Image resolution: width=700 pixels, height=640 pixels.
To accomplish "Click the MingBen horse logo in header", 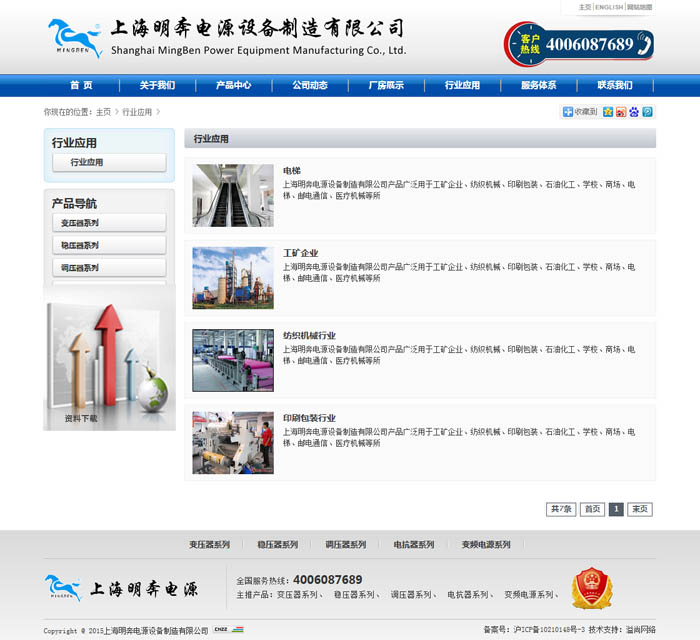I will tap(75, 39).
